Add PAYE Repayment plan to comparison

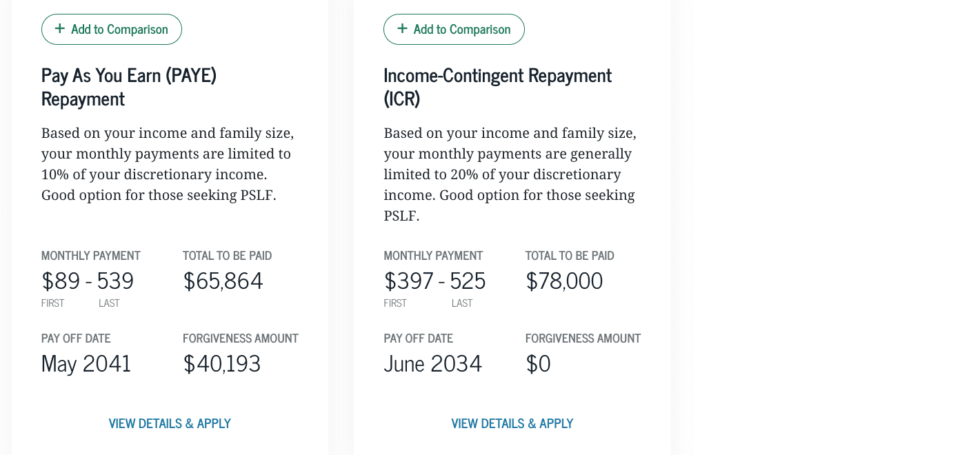pyautogui.click(x=112, y=29)
